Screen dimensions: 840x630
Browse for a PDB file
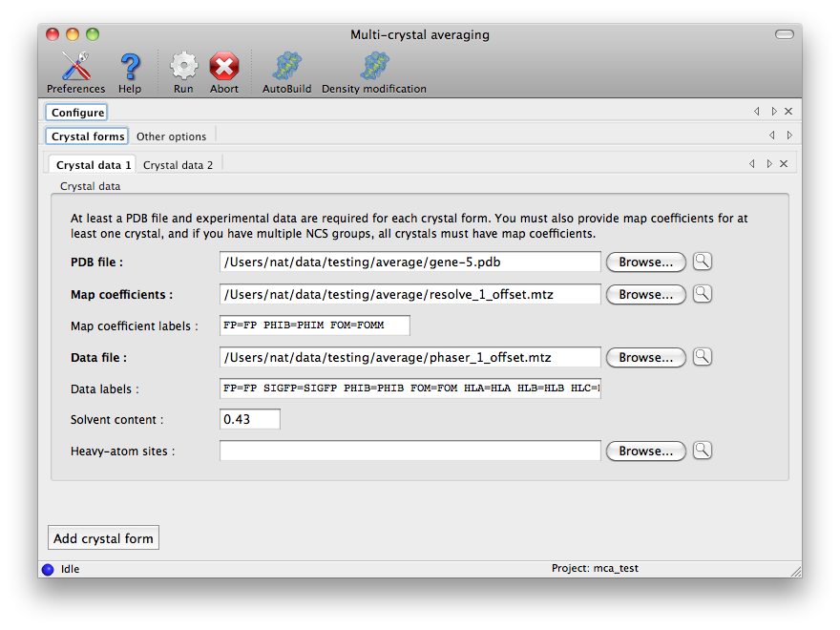click(x=645, y=262)
